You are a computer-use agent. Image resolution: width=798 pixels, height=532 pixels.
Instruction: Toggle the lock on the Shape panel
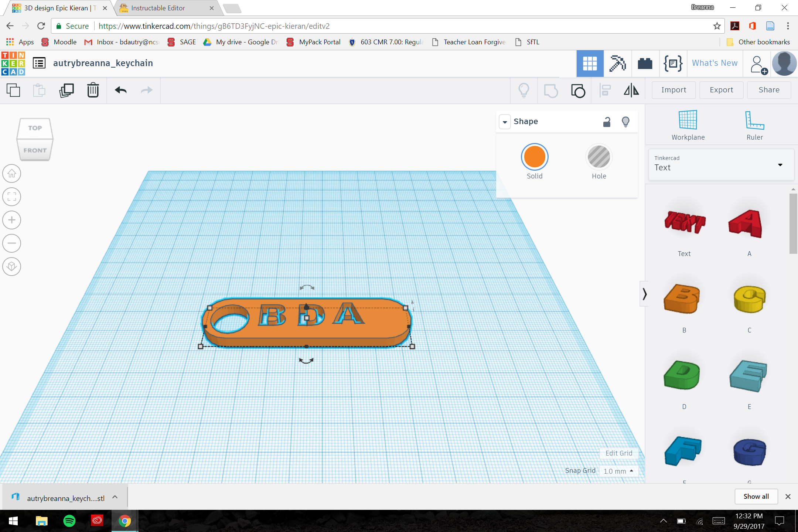click(x=607, y=122)
